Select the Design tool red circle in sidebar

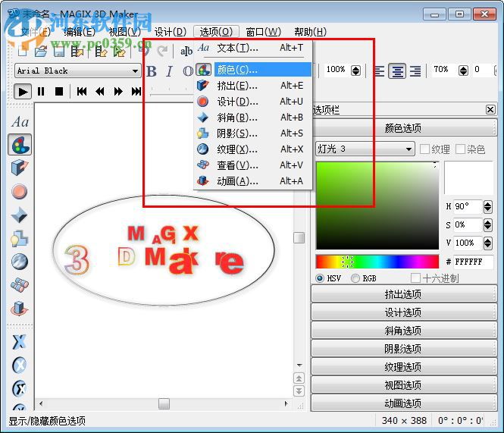[x=20, y=191]
